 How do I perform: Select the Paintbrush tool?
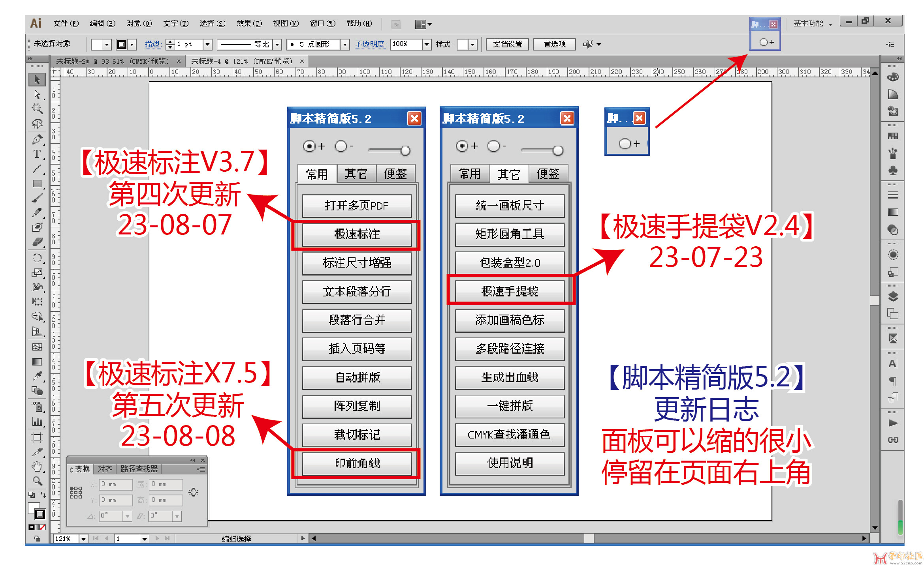[x=37, y=198]
